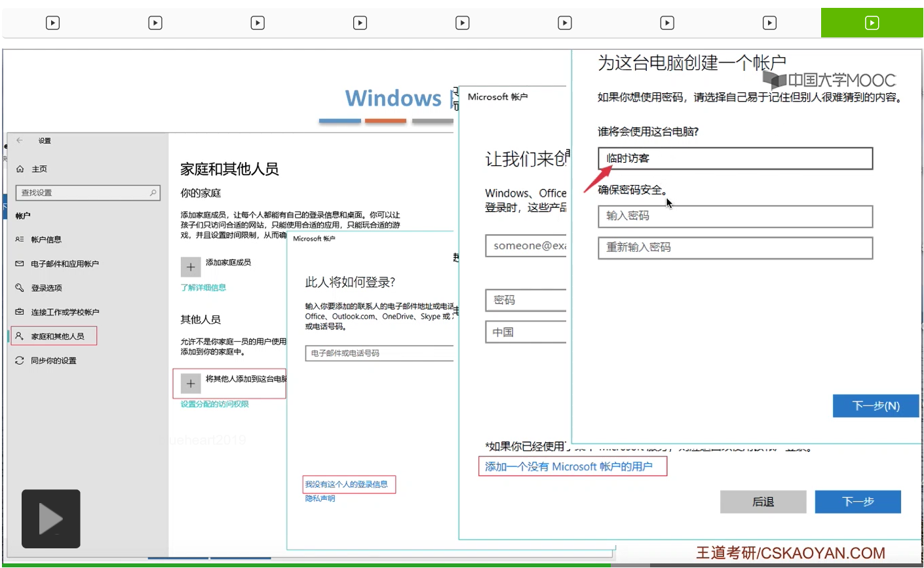Open the fifth chapter play icon in top strip
The image size is (924, 568).
pos(462,23)
